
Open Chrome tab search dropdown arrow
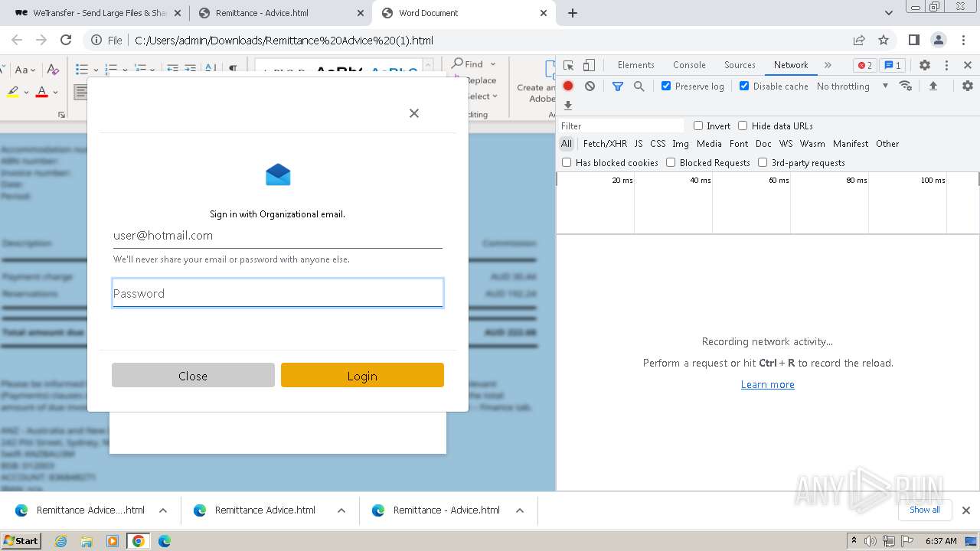click(889, 13)
